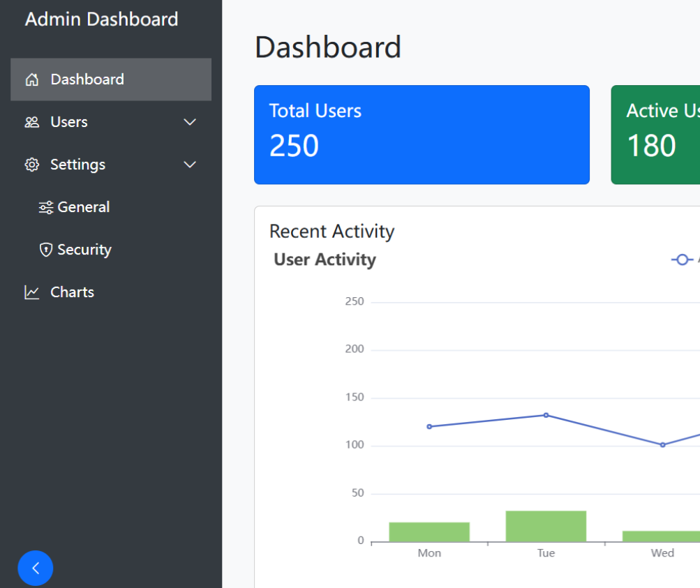Viewport: 700px width, 588px height.
Task: Click the 'Recent Activity' card heading
Action: point(332,232)
